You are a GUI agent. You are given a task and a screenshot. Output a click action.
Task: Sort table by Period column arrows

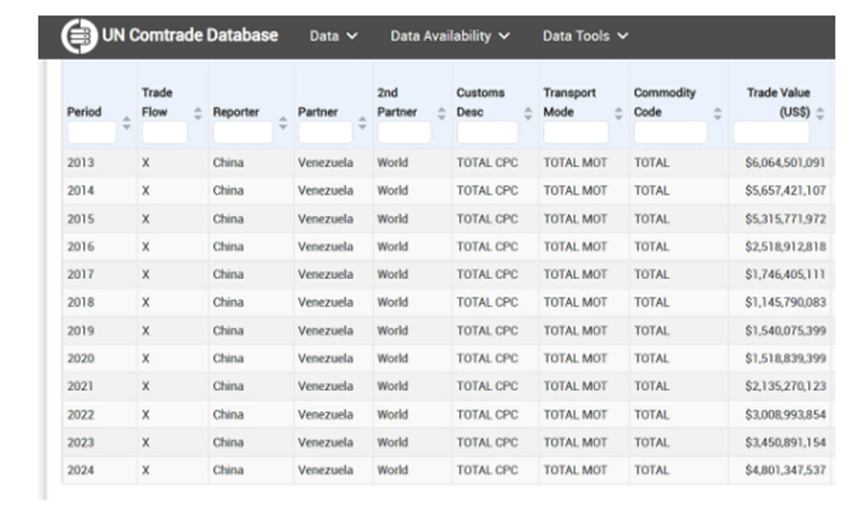[x=126, y=123]
